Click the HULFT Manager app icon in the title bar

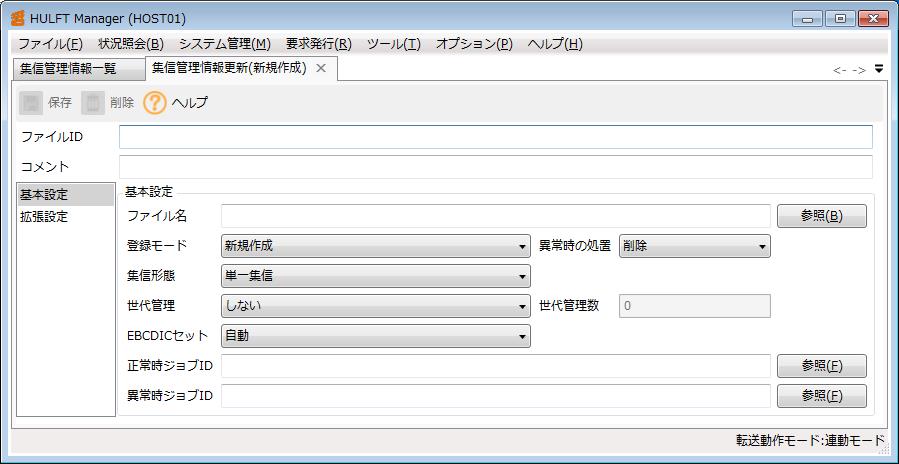click(18, 18)
